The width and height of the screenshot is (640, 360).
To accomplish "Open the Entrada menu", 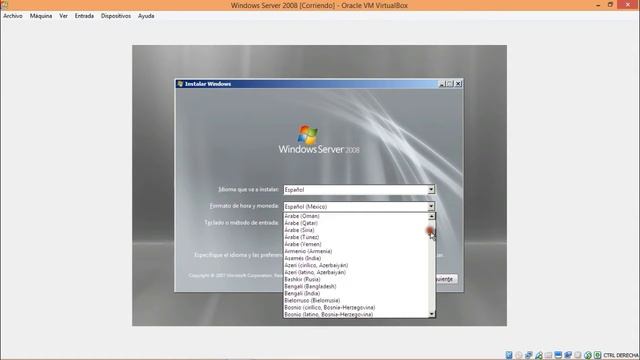I will tap(84, 16).
